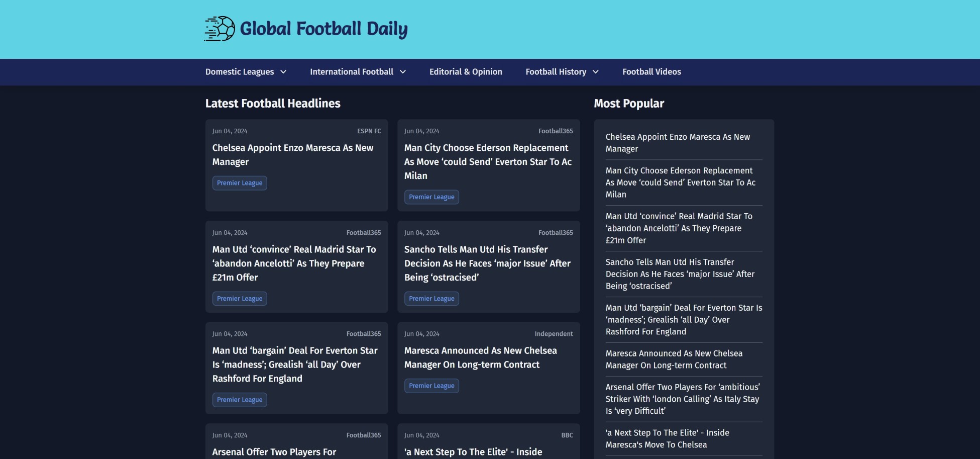Click Premier League tag under Maresca Announced headline
The width and height of the screenshot is (980, 459).
click(431, 386)
